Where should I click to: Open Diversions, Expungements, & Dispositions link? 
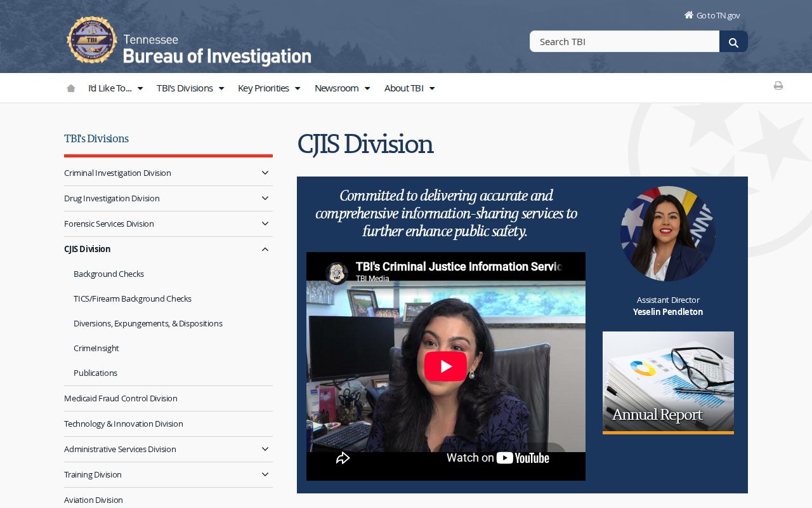[148, 323]
